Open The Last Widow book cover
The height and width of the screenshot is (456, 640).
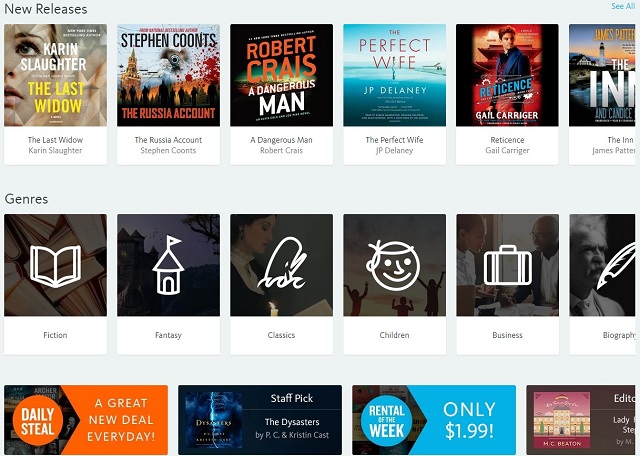coord(56,75)
